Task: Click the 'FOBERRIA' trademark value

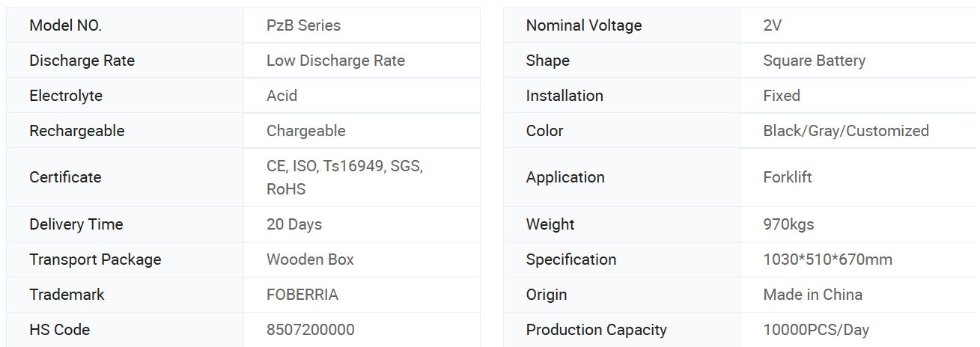Action: point(302,295)
